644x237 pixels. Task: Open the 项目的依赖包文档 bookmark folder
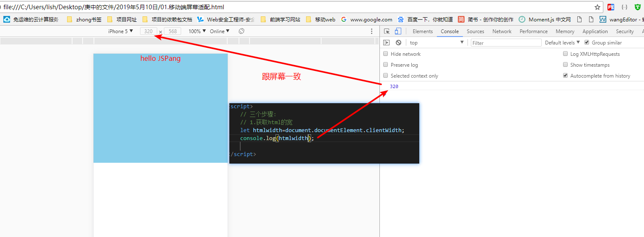coord(167,19)
